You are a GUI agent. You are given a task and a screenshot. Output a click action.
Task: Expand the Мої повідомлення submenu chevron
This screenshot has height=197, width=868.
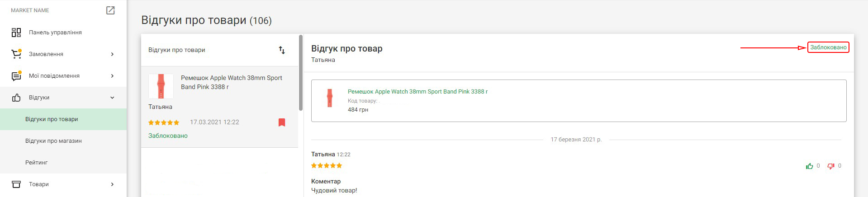coord(112,76)
